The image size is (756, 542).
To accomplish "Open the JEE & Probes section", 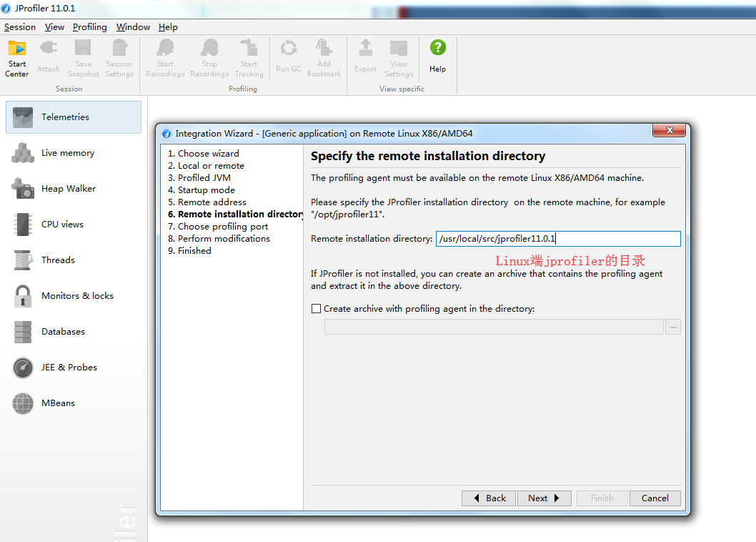I will [74, 368].
